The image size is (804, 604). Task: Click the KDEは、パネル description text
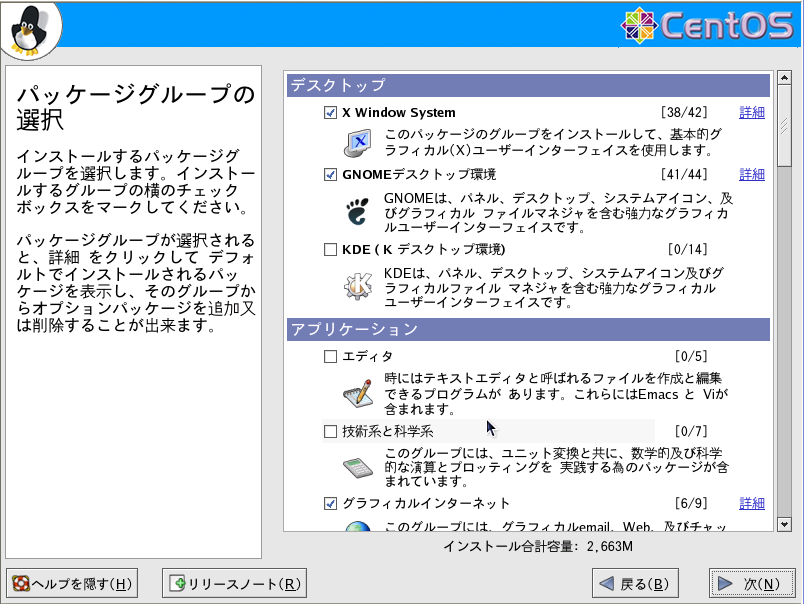coord(554,288)
